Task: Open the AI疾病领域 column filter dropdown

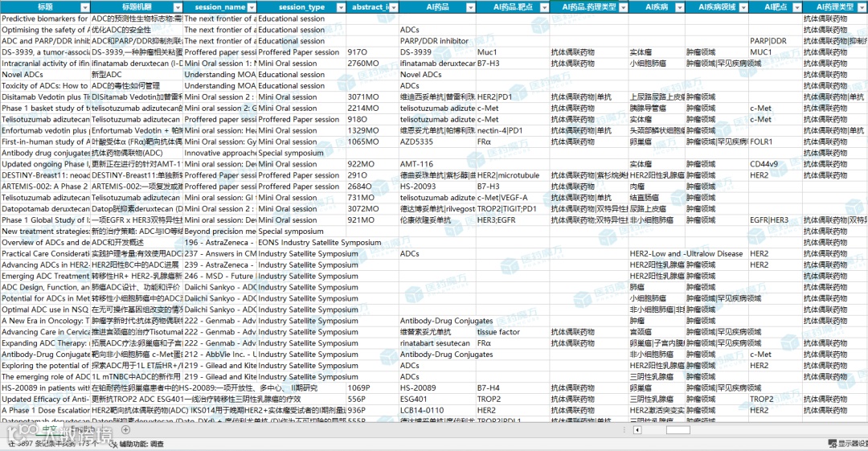Action: pyautogui.click(x=743, y=7)
